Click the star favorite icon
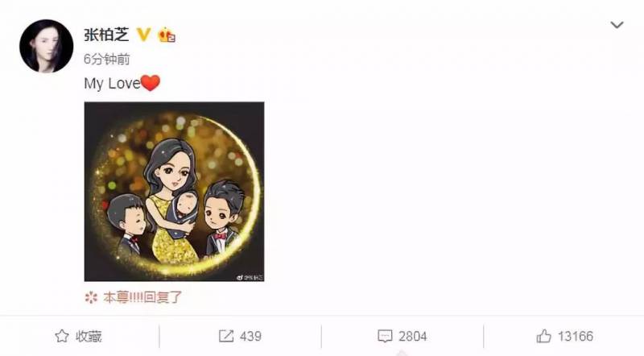Screen dimensions: 644x356 point(62,337)
